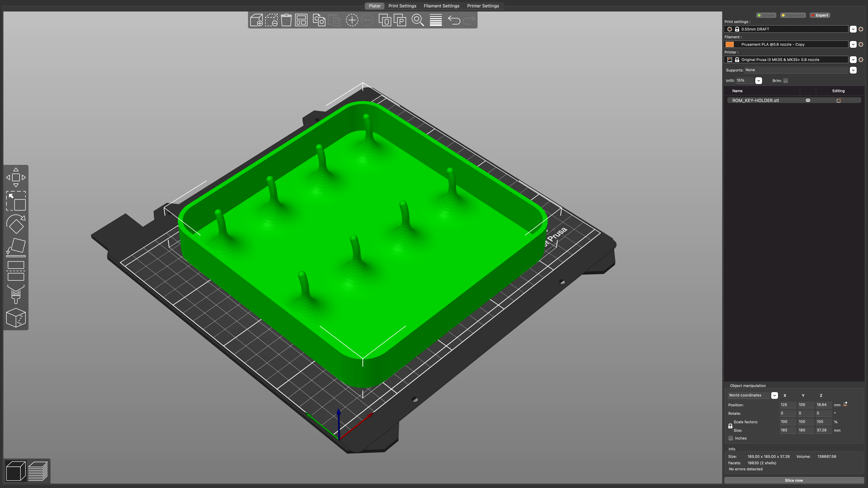
Task: Switch to 3D editor view
Action: click(15, 471)
